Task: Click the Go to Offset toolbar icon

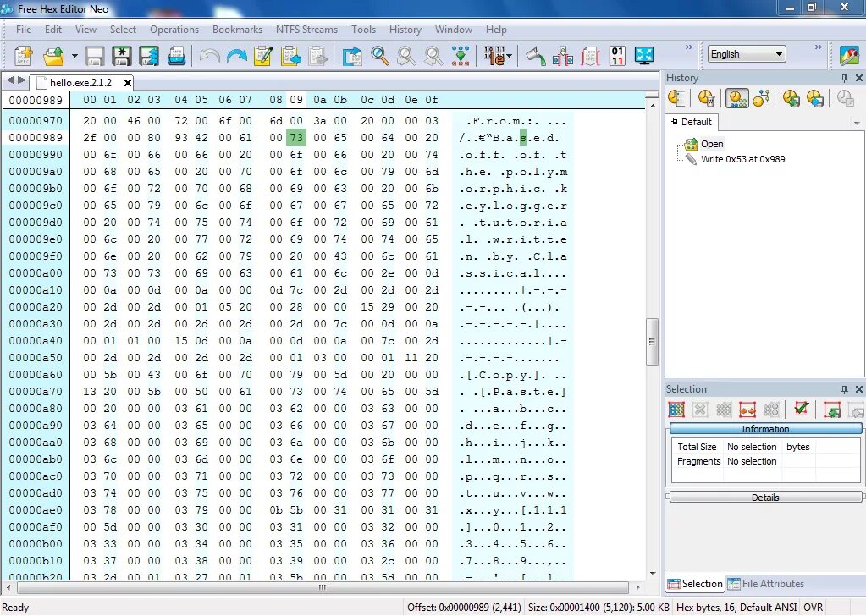Action: click(352, 56)
